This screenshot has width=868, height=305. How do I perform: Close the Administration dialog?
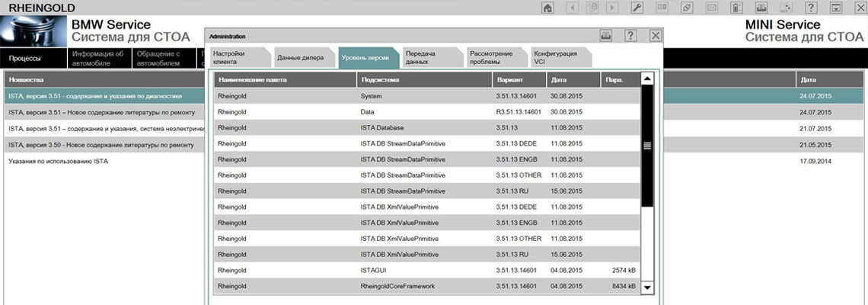click(656, 36)
